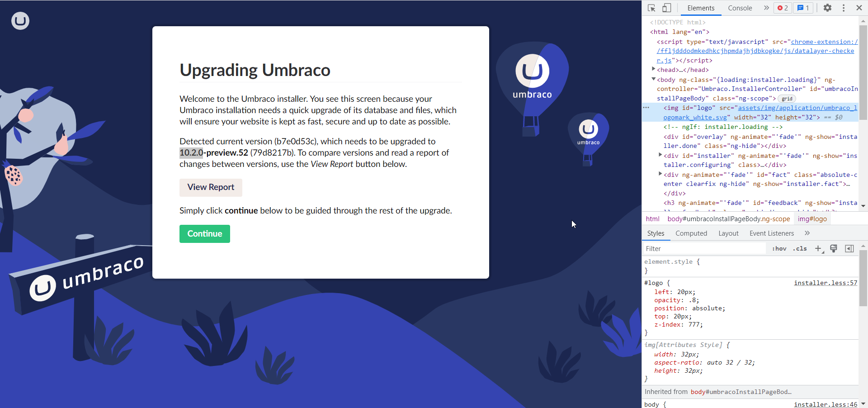Open DevTools settings gear
This screenshot has height=408, width=868.
coord(828,8)
